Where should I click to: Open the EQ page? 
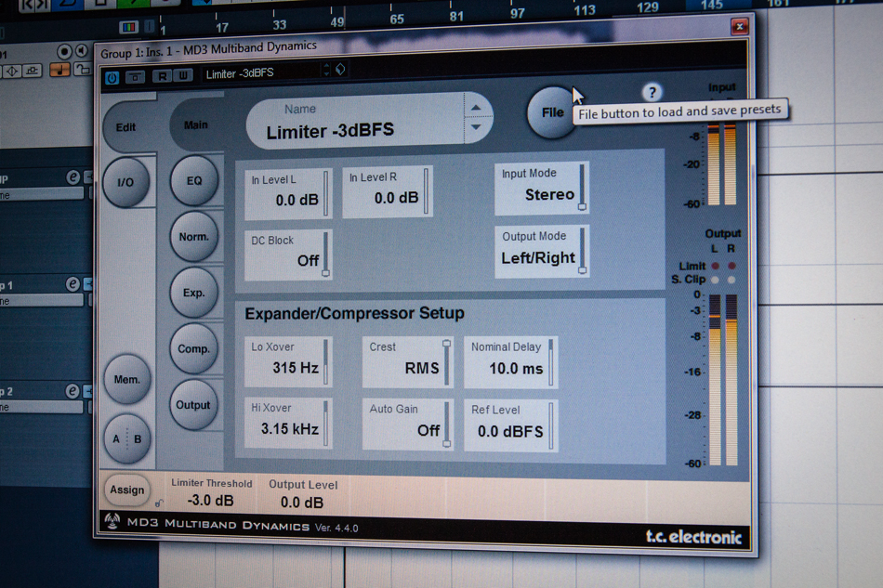194,180
